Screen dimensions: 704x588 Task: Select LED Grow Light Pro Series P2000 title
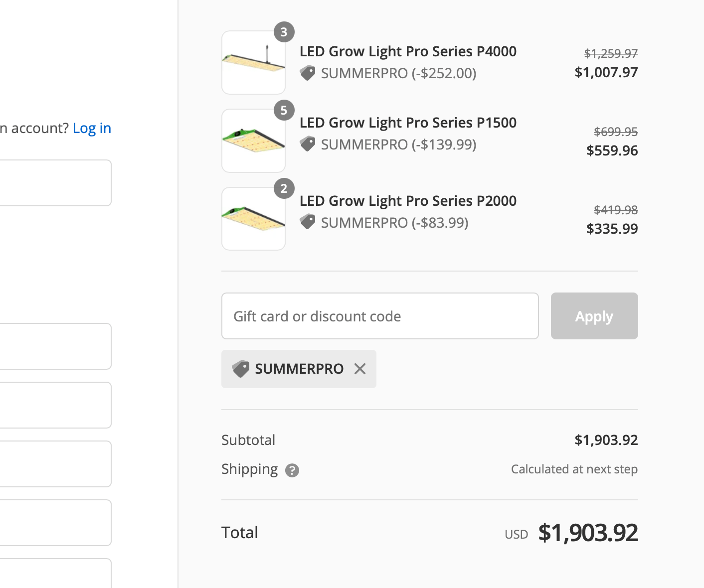(408, 201)
